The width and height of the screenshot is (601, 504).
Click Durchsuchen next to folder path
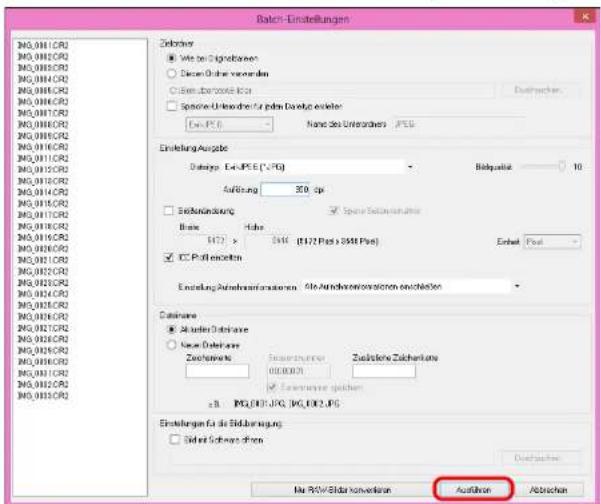(541, 90)
